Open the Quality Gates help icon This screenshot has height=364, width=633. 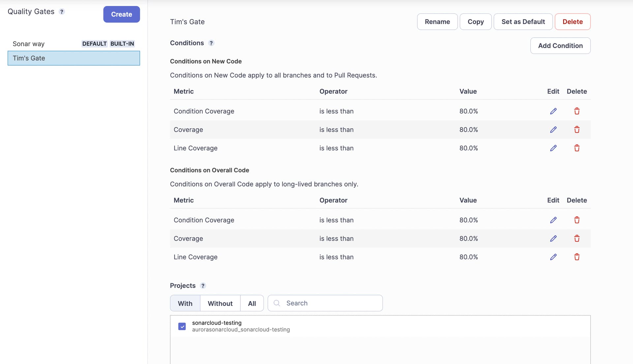point(62,12)
